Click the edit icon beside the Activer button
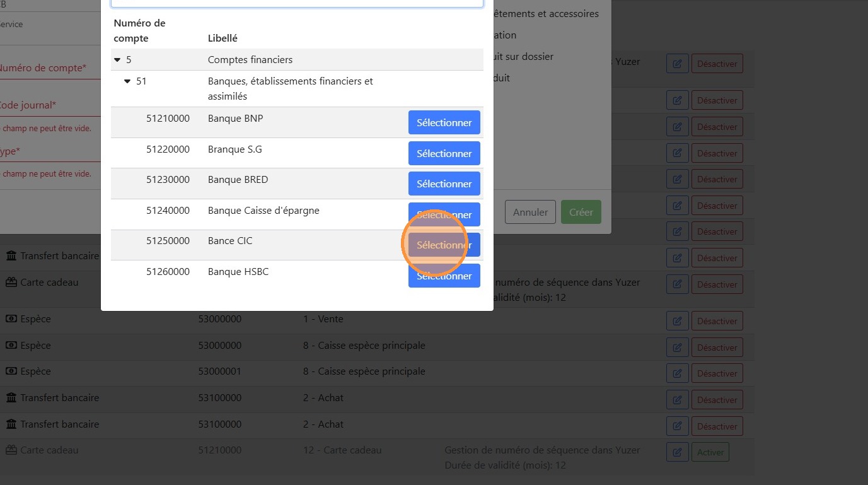Screen dimensions: 868x485 click(x=677, y=452)
